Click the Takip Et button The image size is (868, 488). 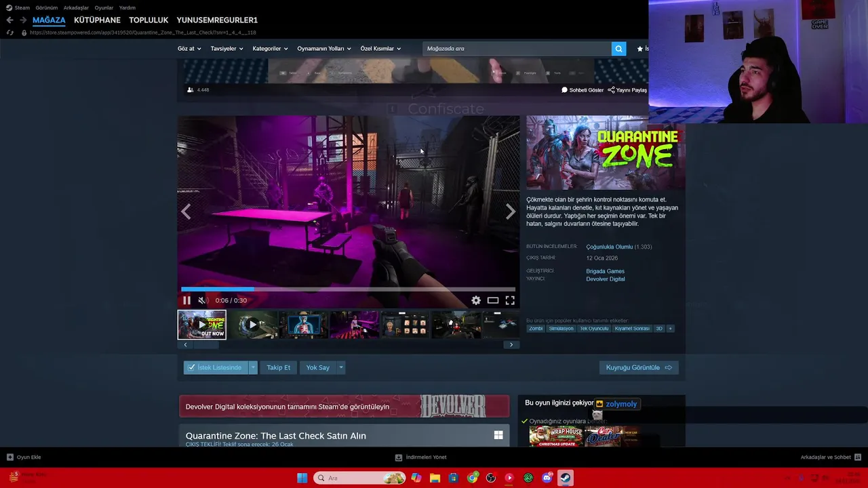tap(278, 367)
